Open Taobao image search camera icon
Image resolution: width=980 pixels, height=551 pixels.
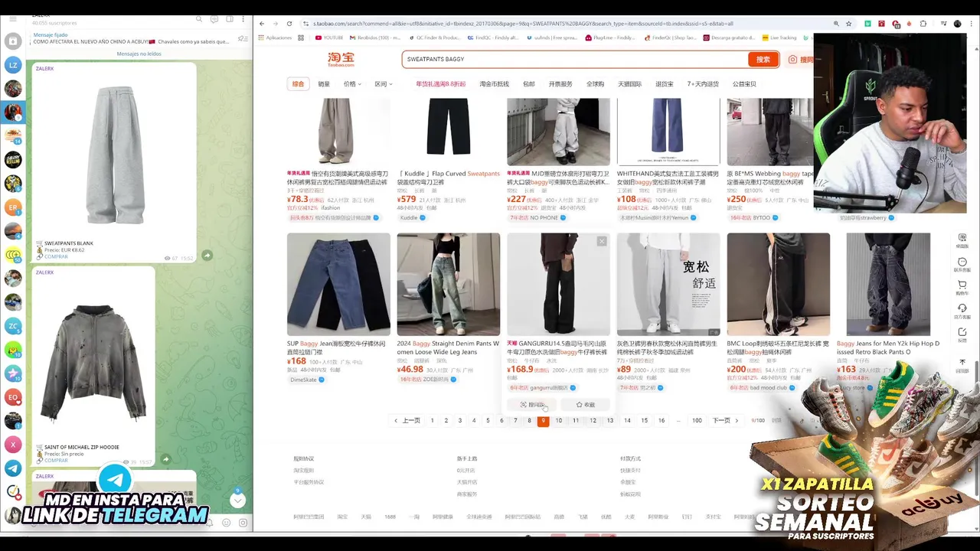click(x=792, y=59)
